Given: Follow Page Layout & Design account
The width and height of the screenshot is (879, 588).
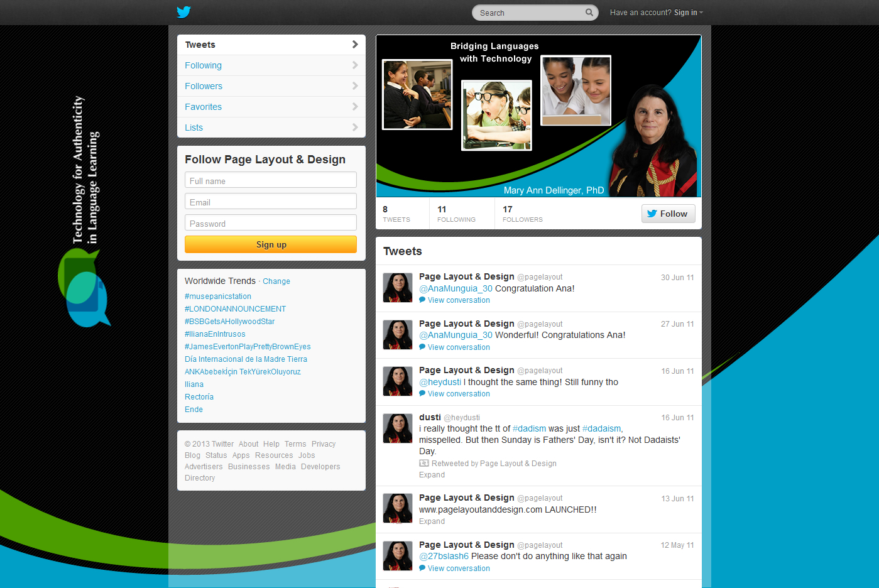Looking at the screenshot, I should click(668, 214).
